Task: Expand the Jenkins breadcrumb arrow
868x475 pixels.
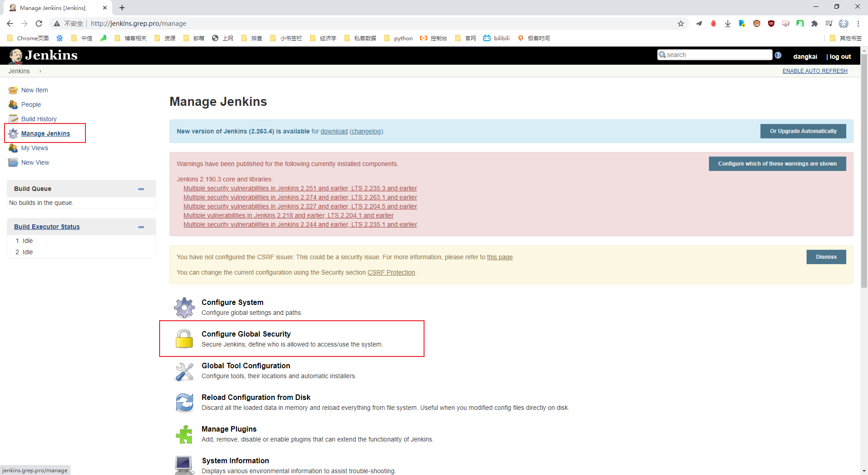Action: tap(40, 71)
